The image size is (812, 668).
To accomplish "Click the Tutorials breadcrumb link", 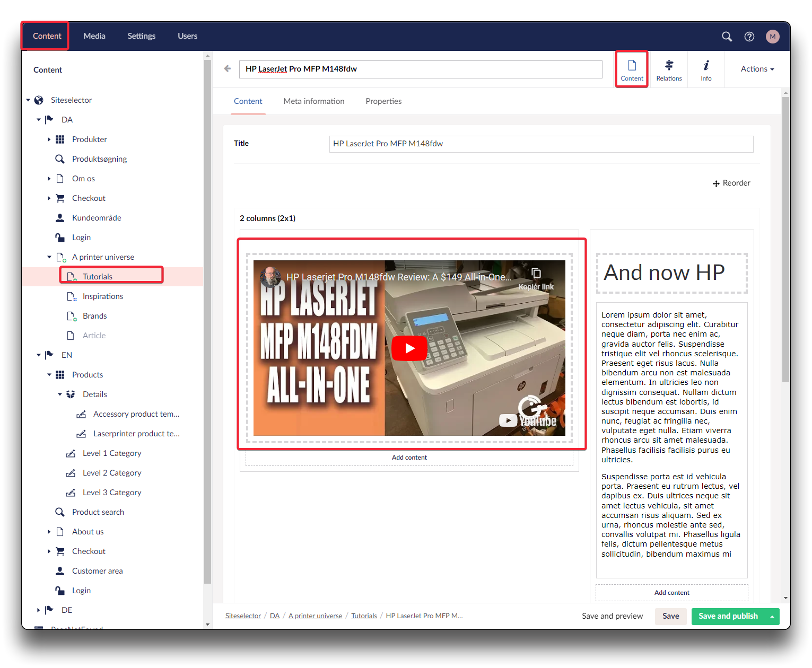I will coord(364,616).
